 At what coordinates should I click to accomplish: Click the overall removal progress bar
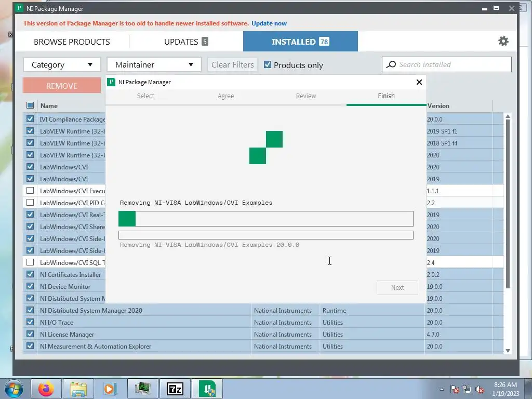(265, 219)
